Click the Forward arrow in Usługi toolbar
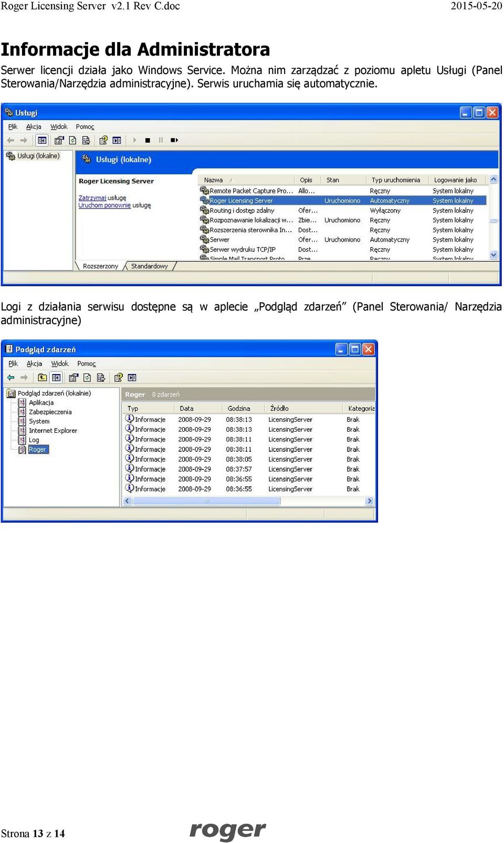Image resolution: width=504 pixels, height=843 pixels. coord(24,140)
